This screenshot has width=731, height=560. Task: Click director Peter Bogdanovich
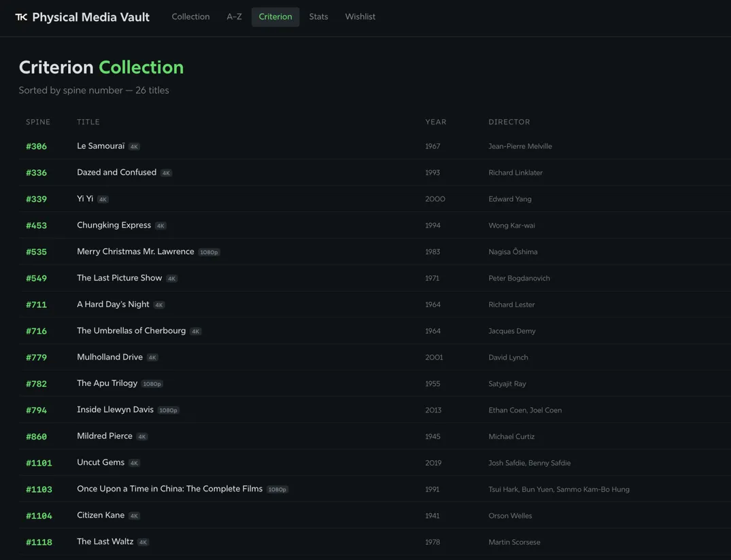[519, 278]
